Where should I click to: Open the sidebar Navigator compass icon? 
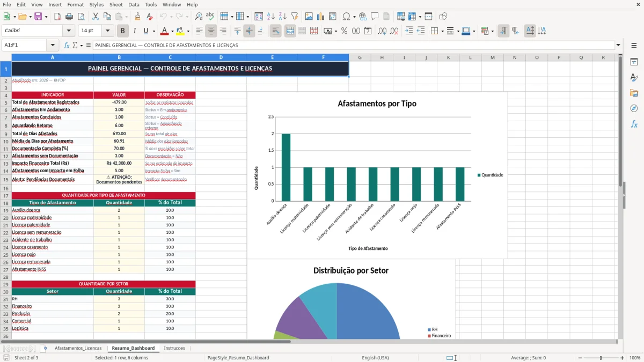[x=634, y=108]
